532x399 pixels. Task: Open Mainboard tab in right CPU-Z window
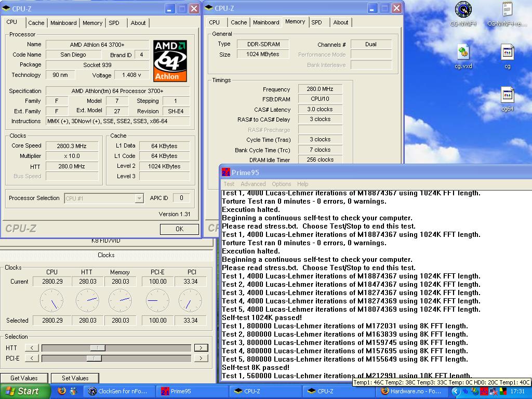tap(266, 22)
